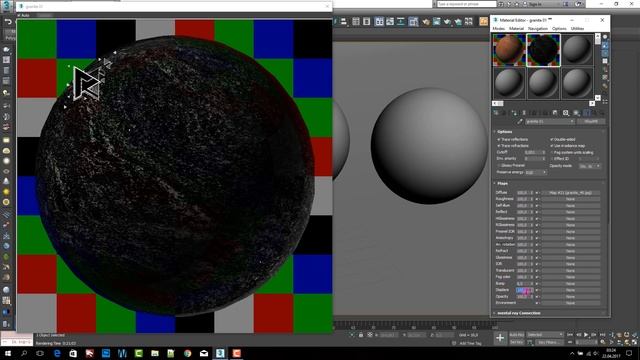
Task: Click Assign Material to Selection icon
Action: coord(514,113)
